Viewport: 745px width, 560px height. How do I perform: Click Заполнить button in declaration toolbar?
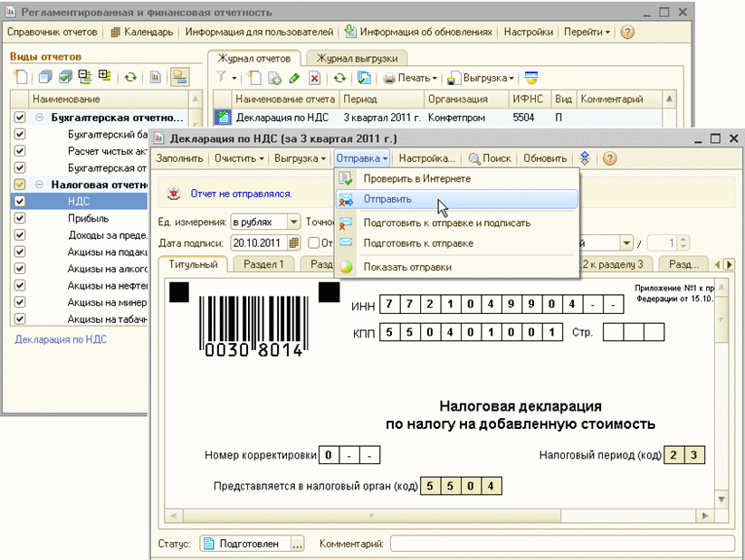coord(179,158)
